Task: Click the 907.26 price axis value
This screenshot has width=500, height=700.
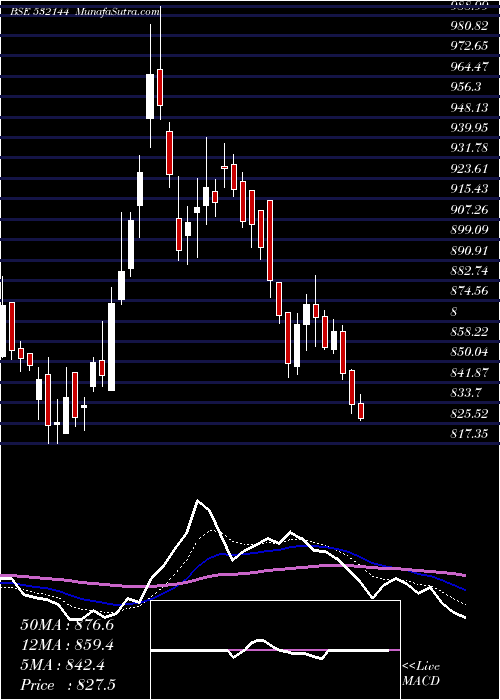Action: coord(469,210)
